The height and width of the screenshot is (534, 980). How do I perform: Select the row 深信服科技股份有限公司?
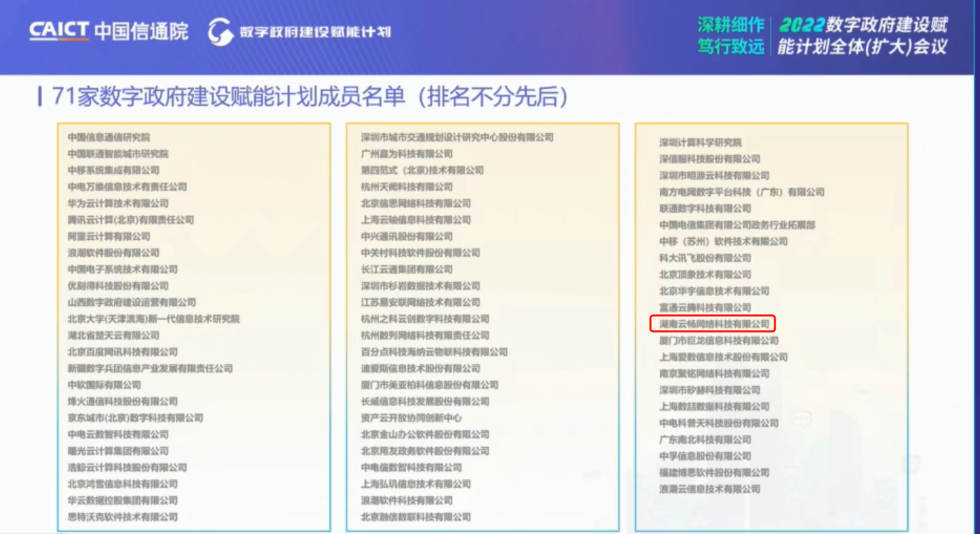pos(709,159)
